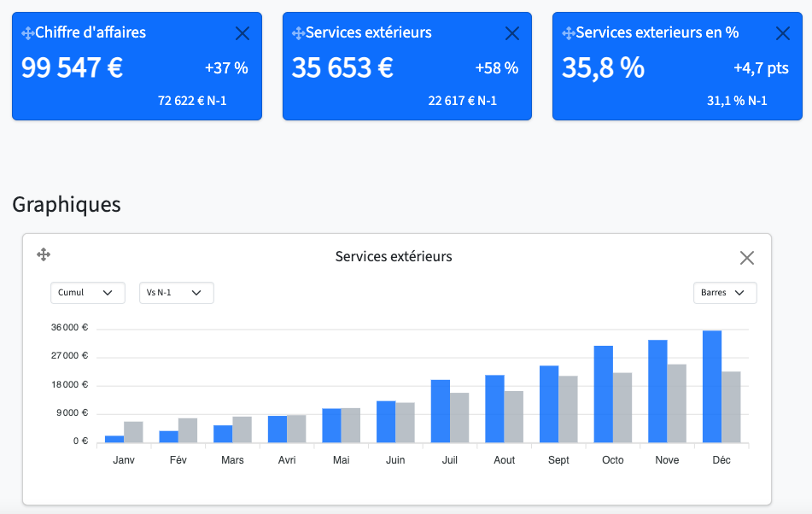
Task: Click the Services extérieurs chart title
Action: pyautogui.click(x=394, y=256)
